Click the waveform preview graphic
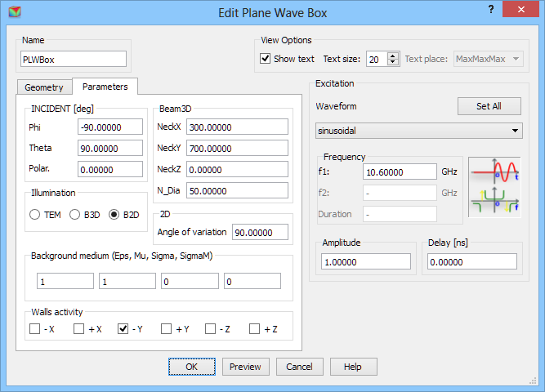This screenshot has height=392, width=545. (x=495, y=187)
